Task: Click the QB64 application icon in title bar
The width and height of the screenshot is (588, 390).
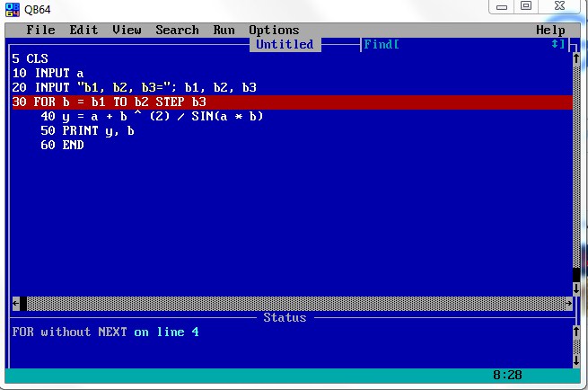Action: click(13, 7)
